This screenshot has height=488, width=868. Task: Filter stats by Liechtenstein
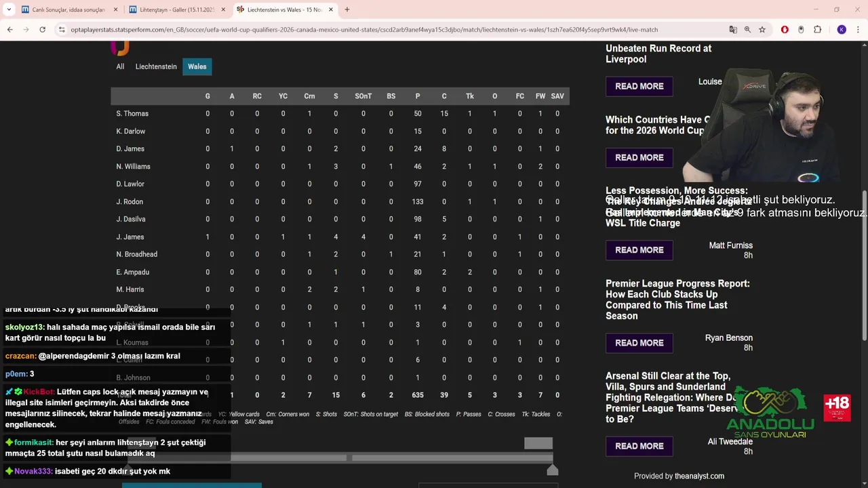[x=156, y=66]
